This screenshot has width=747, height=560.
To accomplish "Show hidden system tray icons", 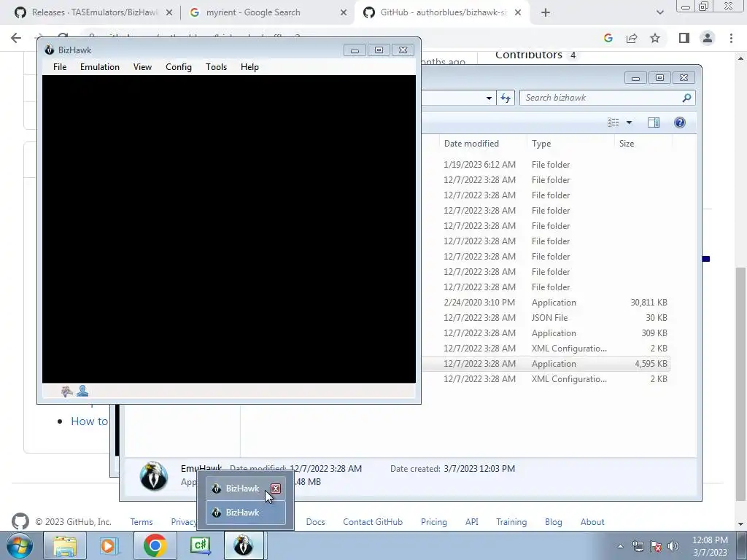I will click(x=620, y=547).
